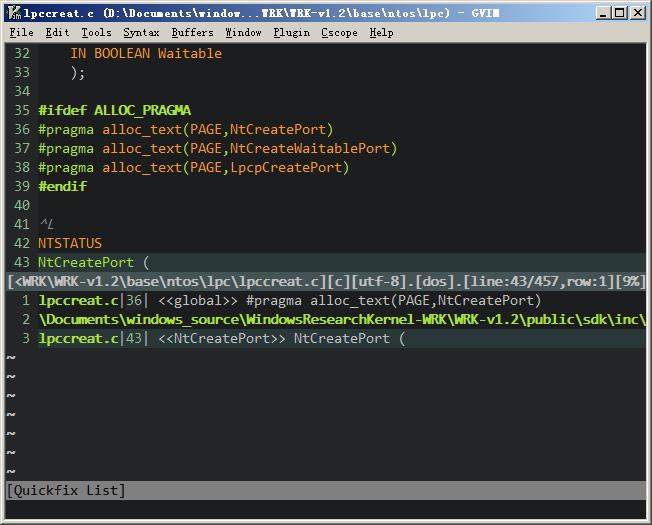Open the Help menu
652x525 pixels.
point(381,32)
